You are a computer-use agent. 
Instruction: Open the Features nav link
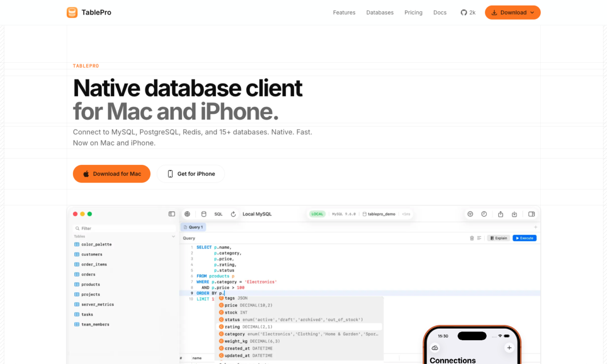point(344,13)
